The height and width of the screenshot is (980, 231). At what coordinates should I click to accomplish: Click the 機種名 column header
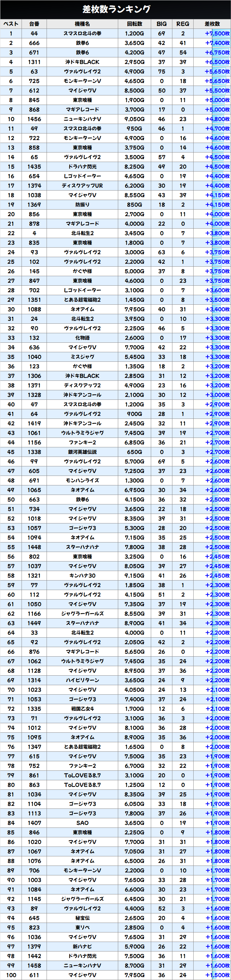(x=82, y=24)
